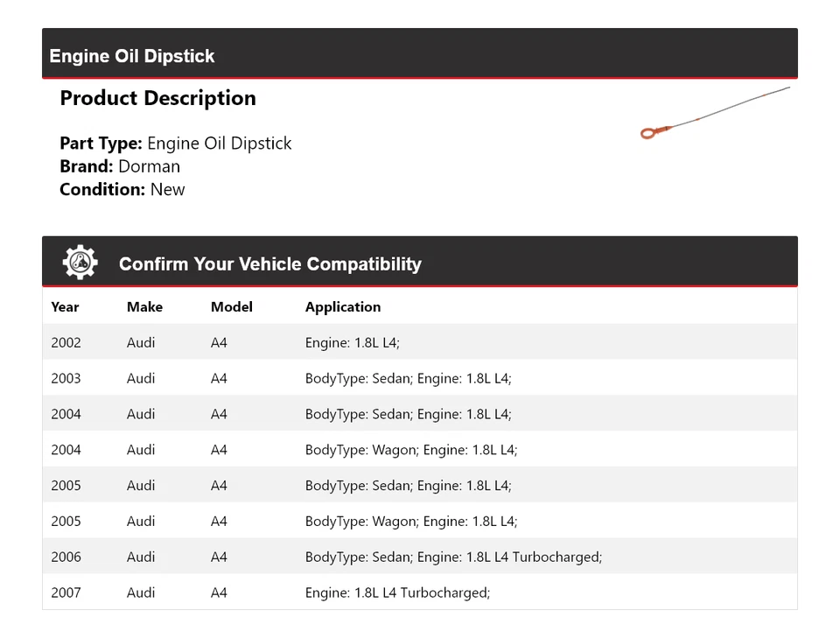Select the Confirm Your Vehicle Compatibility heading

(x=269, y=264)
